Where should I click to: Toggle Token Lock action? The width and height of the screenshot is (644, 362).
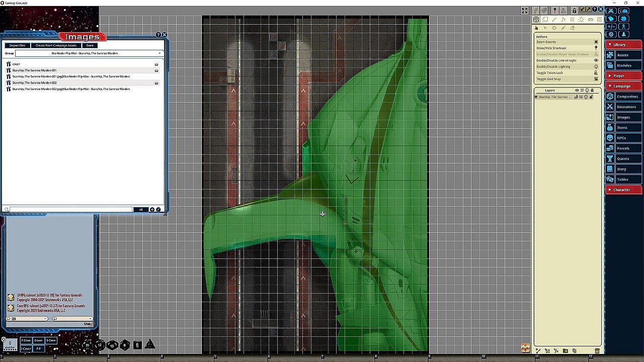tap(568, 73)
